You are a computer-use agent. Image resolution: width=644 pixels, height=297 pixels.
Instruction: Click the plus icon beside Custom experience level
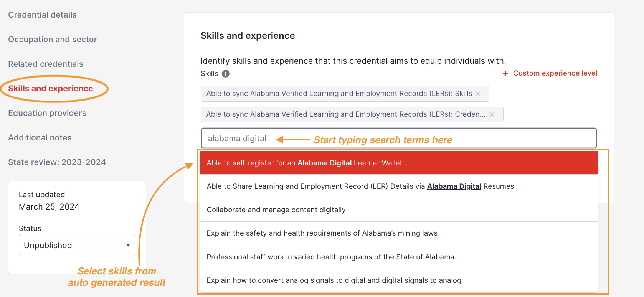point(505,74)
